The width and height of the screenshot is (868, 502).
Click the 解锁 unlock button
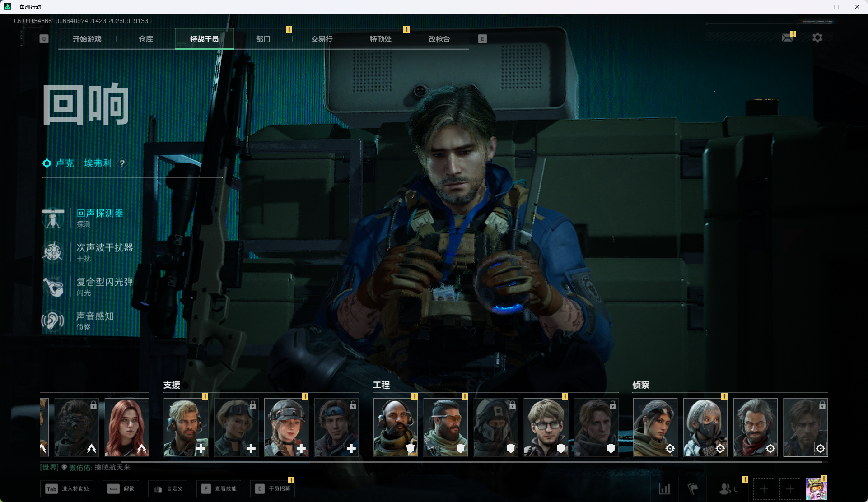[121, 489]
